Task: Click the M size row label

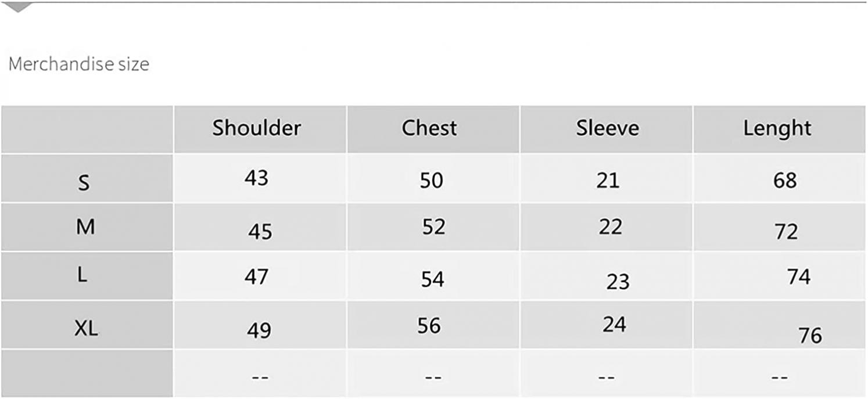Action: pos(85,227)
